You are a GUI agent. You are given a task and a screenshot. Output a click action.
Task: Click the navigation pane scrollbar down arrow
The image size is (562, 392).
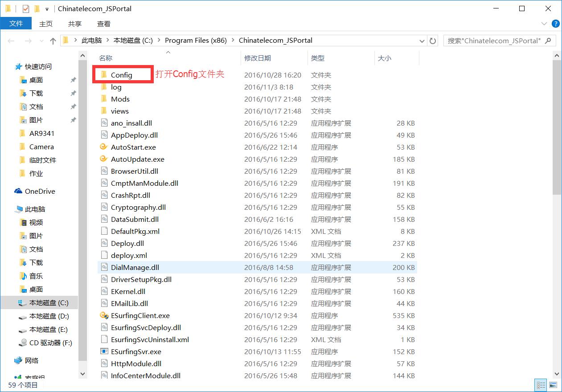[82, 374]
